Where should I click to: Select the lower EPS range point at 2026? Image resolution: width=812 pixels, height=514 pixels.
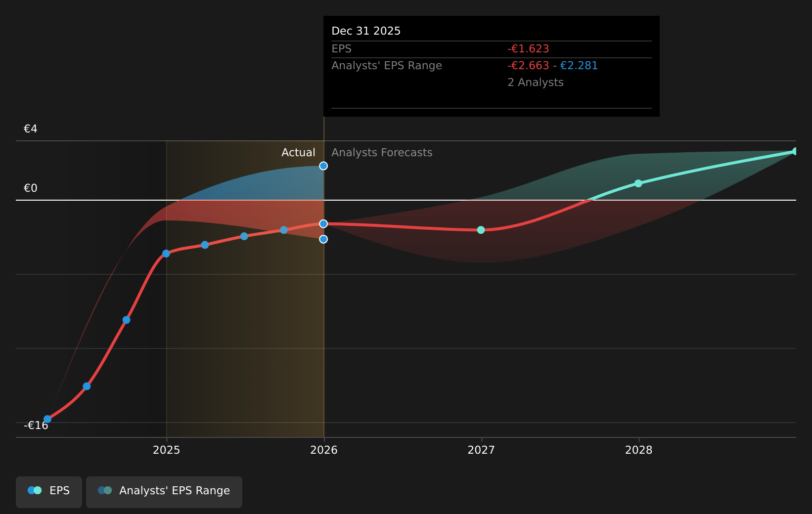[x=323, y=239]
